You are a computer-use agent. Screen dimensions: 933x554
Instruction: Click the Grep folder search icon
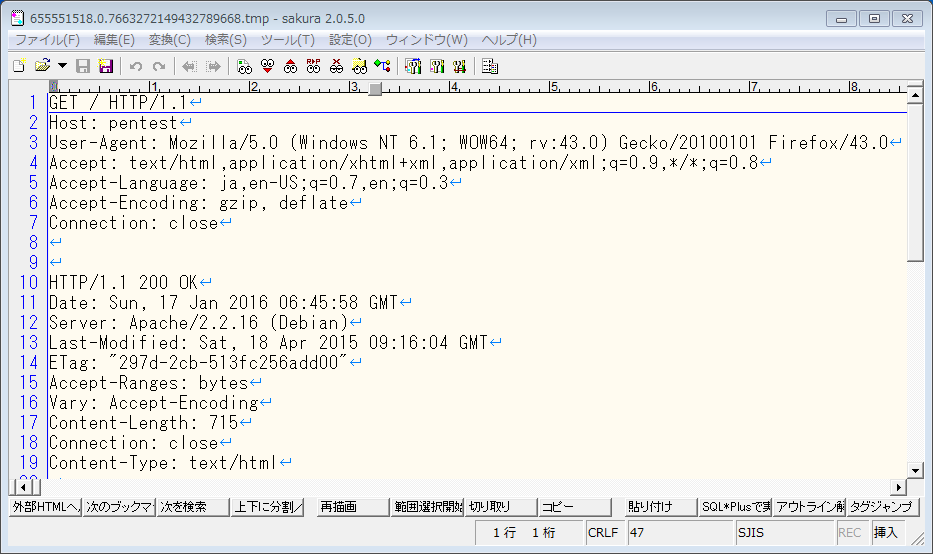[x=359, y=66]
